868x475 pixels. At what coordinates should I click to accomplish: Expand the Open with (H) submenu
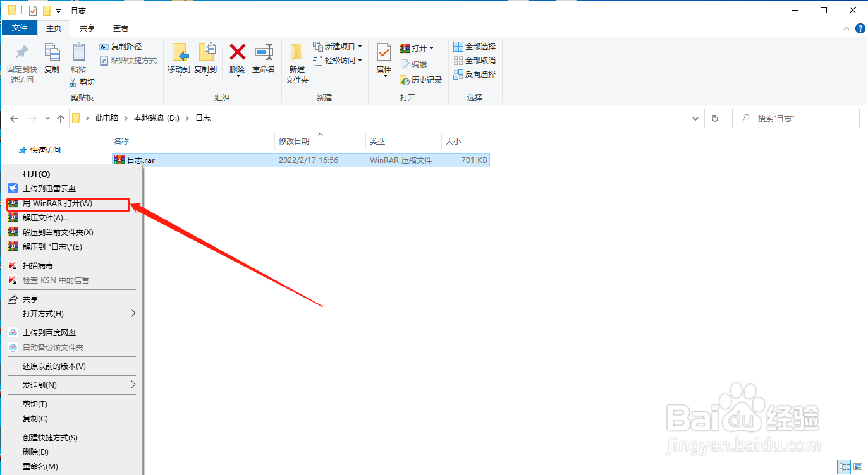click(73, 314)
